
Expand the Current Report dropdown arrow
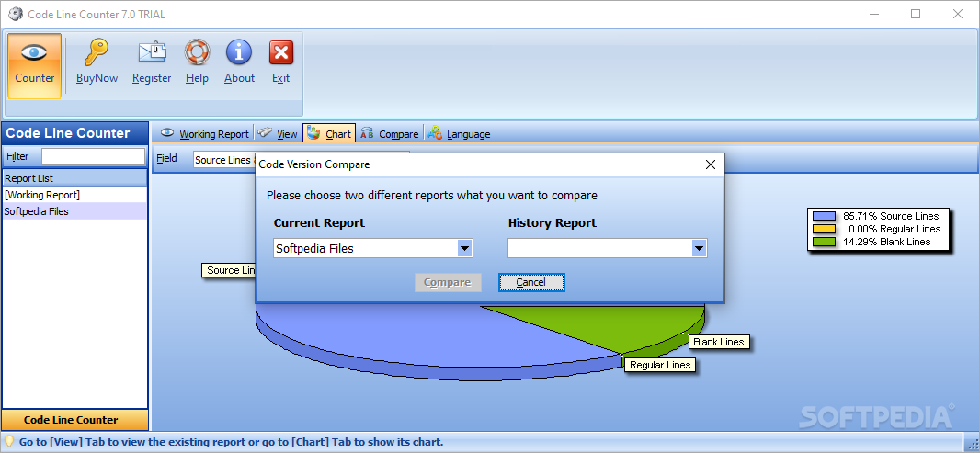[x=464, y=249]
